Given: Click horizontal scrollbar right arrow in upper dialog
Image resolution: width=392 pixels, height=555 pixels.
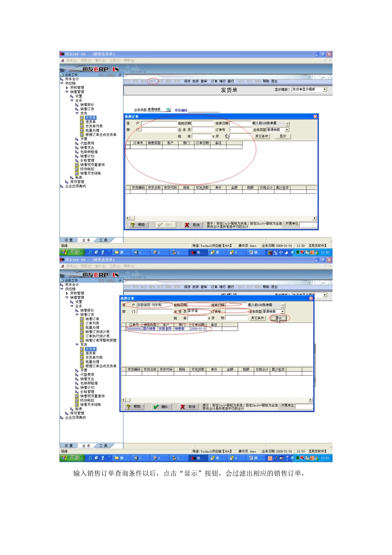Looking at the screenshot, I should pos(315,218).
